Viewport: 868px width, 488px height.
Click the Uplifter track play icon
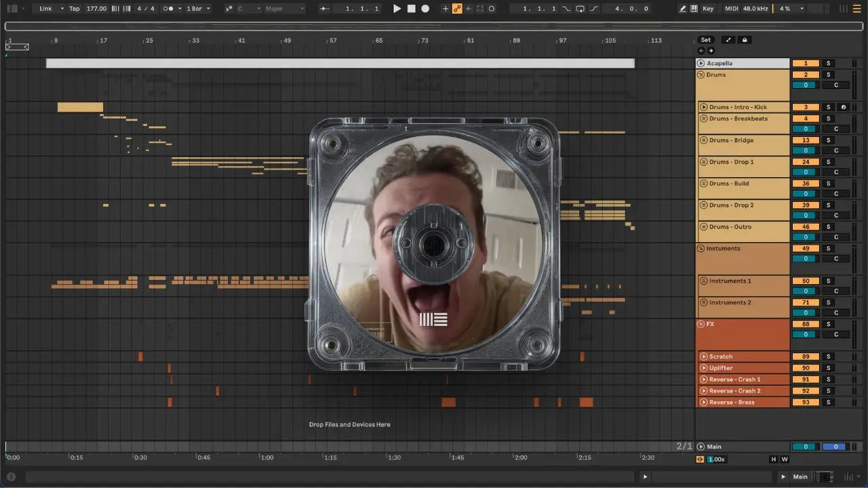pyautogui.click(x=704, y=368)
